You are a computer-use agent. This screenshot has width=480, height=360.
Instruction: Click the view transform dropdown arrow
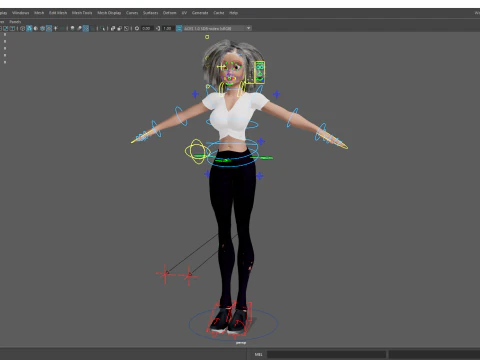pyautogui.click(x=249, y=28)
